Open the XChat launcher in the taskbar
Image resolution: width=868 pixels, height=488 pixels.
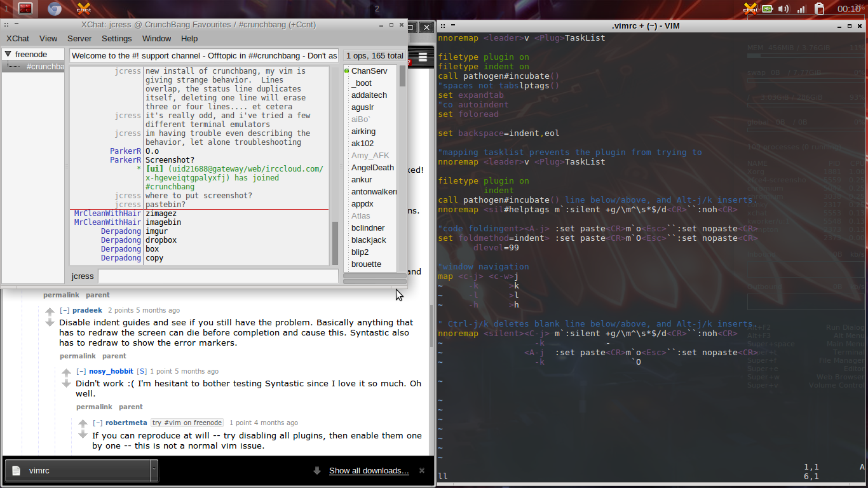(83, 8)
